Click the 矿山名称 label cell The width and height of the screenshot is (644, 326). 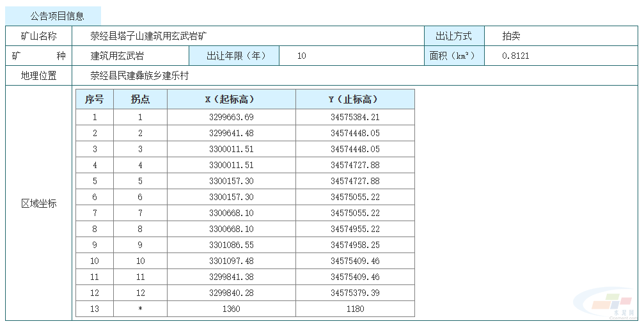(x=38, y=36)
